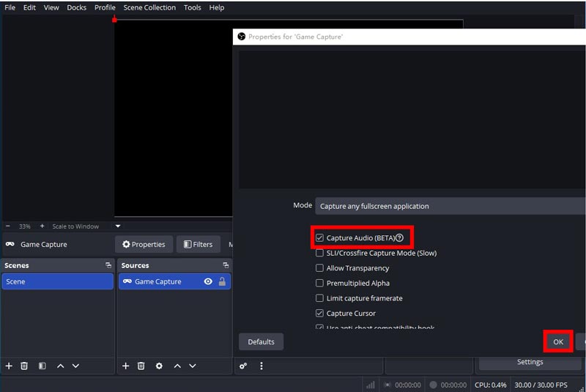Uncheck Capture Audio (BETA)

[x=319, y=237]
